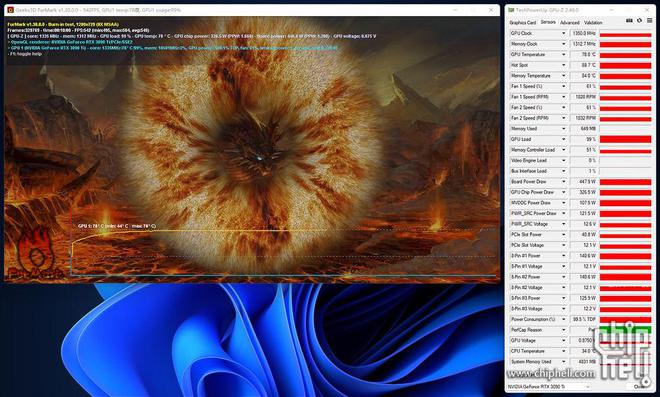Open the GPU-Z hamburger menu icon
This screenshot has width=660, height=397.
tap(650, 21)
